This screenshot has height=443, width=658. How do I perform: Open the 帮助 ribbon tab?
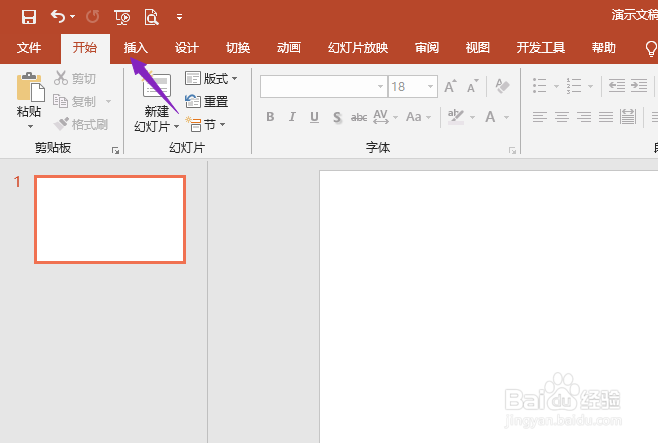pos(603,48)
